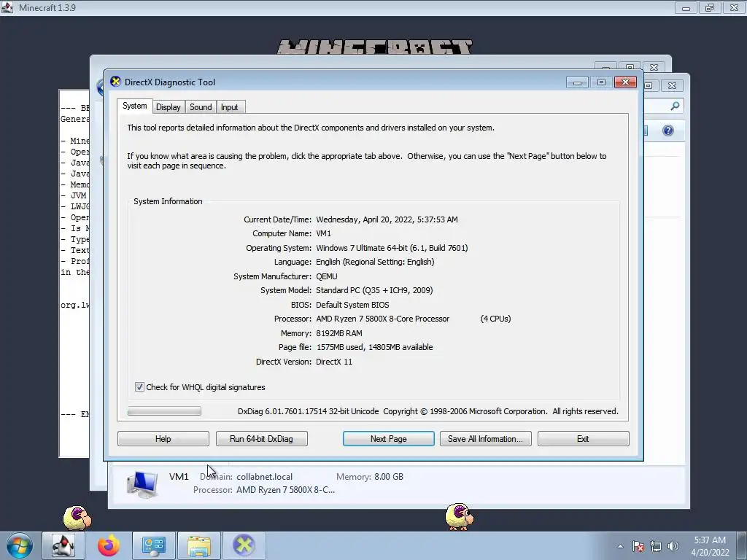Click the Operating System value text
This screenshot has height=560, width=747.
pyautogui.click(x=392, y=248)
